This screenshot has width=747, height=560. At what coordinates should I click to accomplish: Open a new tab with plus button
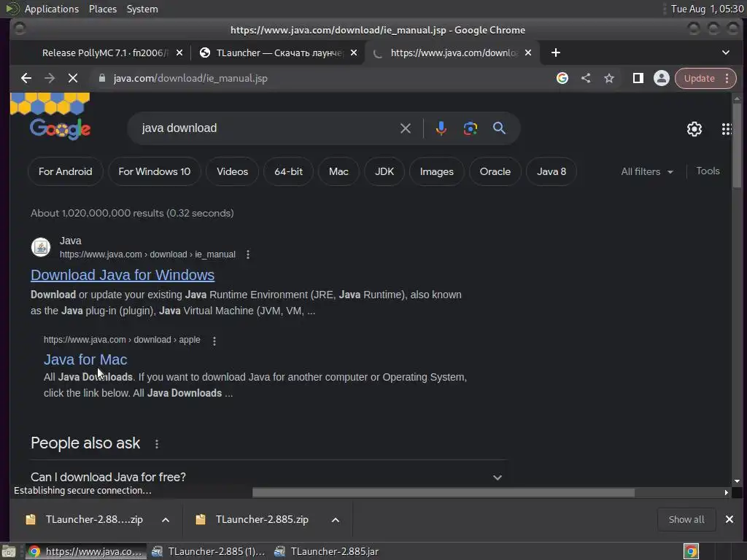coord(555,52)
